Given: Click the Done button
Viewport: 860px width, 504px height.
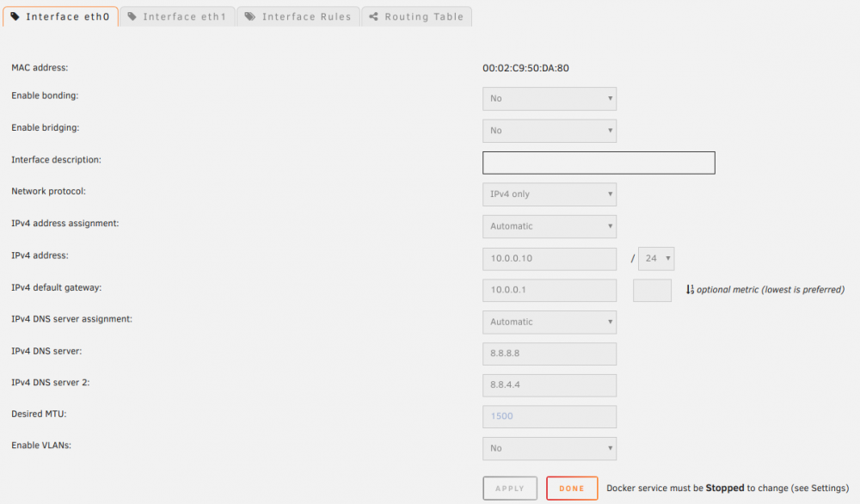Looking at the screenshot, I should 572,489.
